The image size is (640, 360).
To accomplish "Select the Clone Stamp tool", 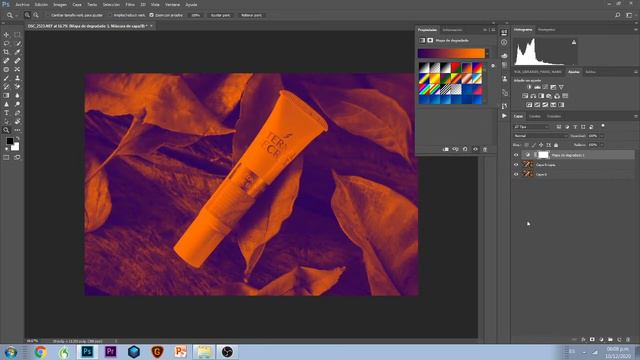I will coord(17,78).
